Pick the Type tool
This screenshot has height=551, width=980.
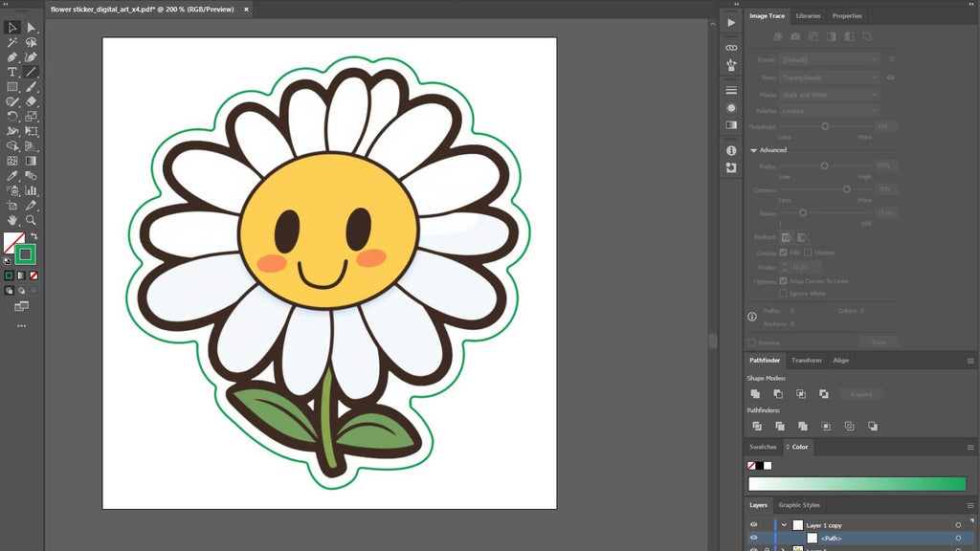12,71
